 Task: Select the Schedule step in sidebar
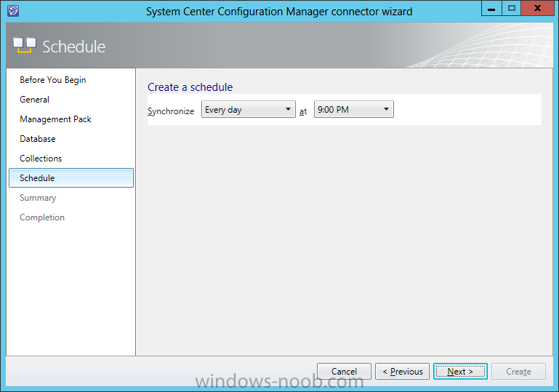pos(71,178)
